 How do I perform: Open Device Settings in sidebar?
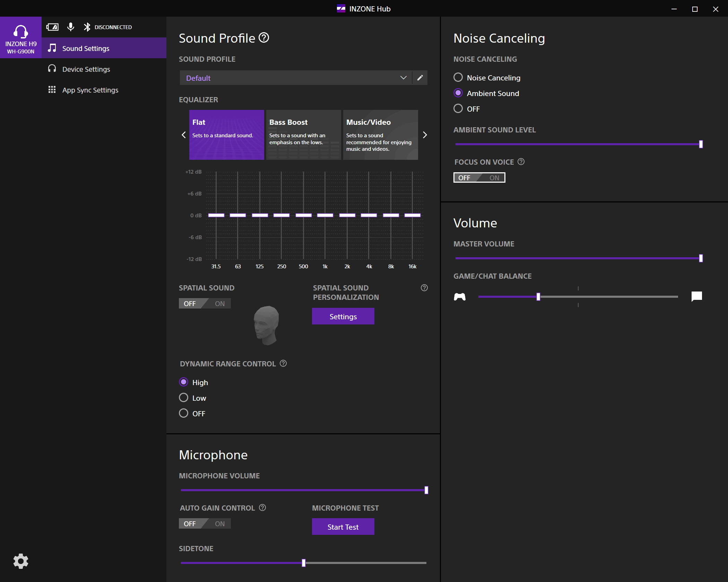(x=86, y=69)
